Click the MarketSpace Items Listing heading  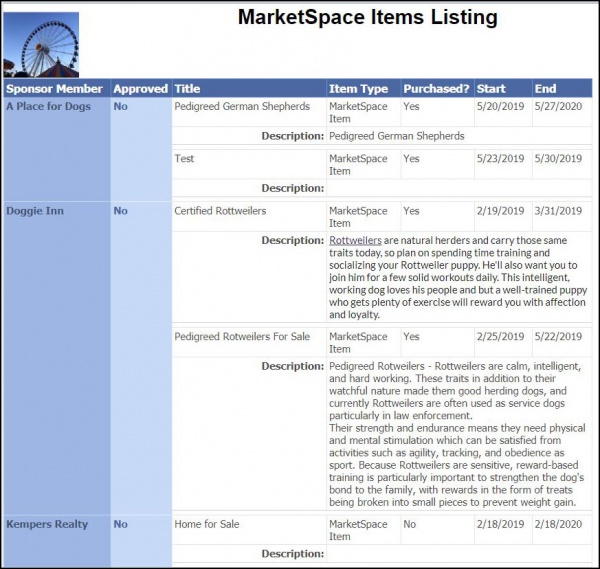click(367, 18)
